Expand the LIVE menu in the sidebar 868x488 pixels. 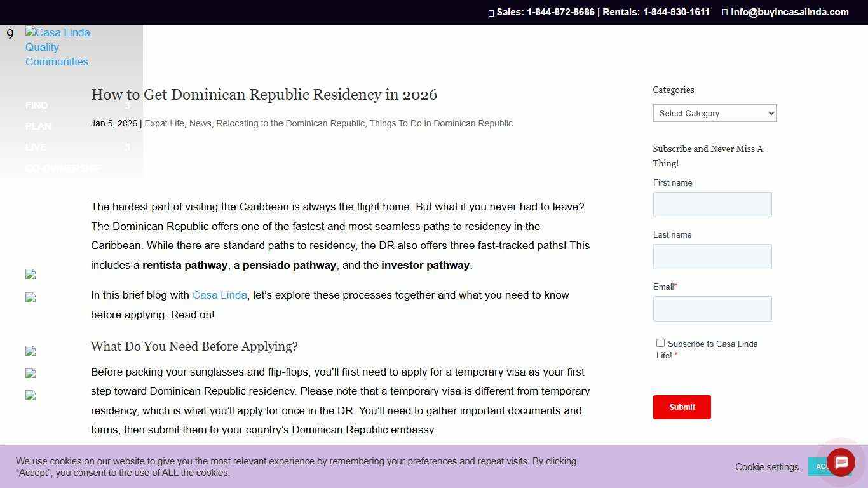pyautogui.click(x=36, y=147)
